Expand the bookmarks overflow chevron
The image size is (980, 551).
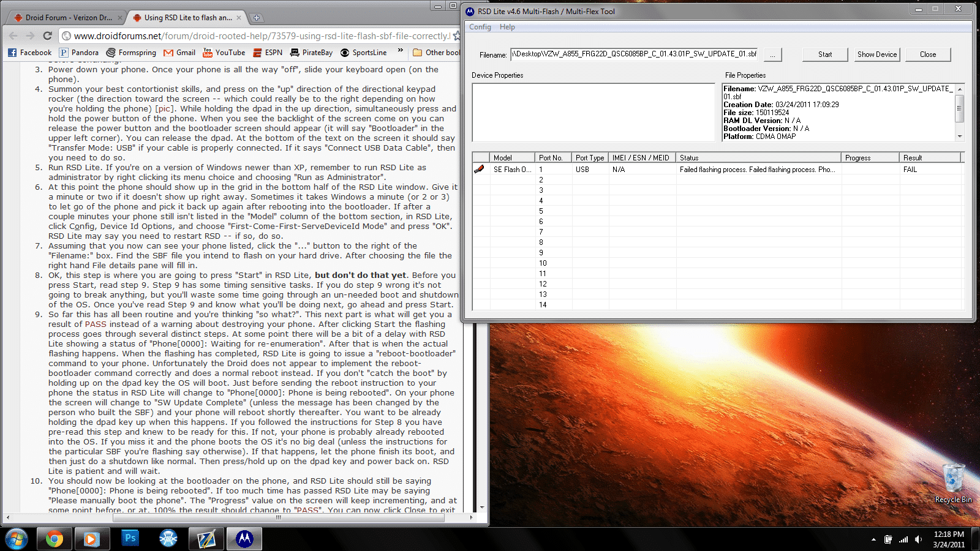click(401, 51)
